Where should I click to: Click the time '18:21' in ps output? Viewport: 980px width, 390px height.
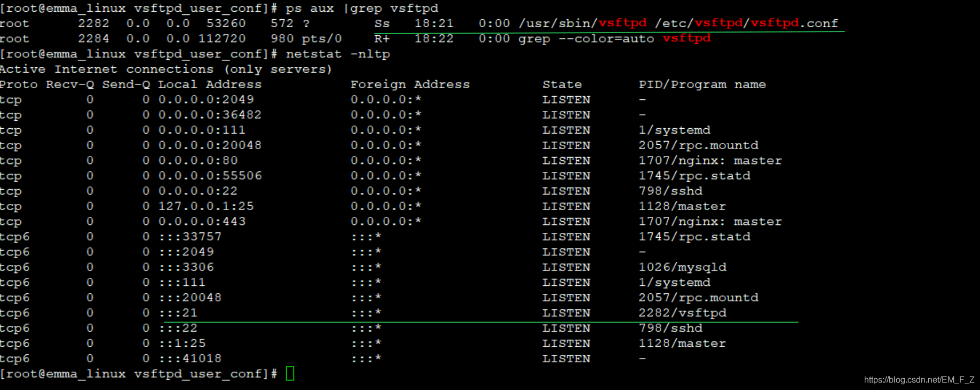(x=434, y=24)
